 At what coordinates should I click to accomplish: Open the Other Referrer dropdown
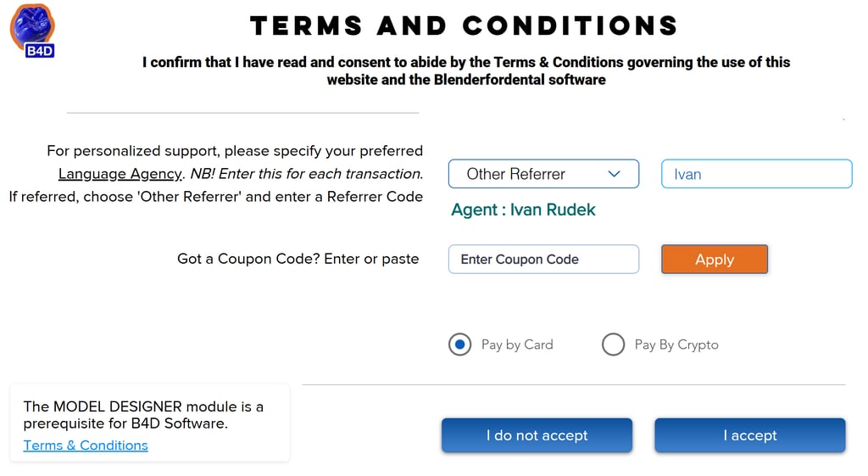[542, 174]
